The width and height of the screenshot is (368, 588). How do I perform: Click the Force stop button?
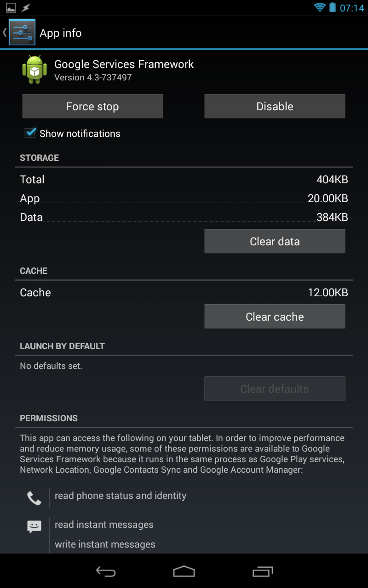[x=92, y=106]
